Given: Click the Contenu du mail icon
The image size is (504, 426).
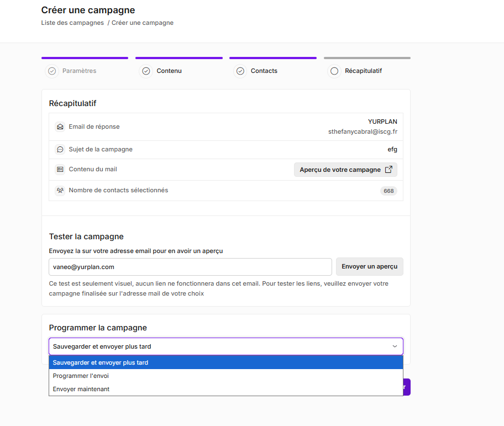Looking at the screenshot, I should [60, 169].
